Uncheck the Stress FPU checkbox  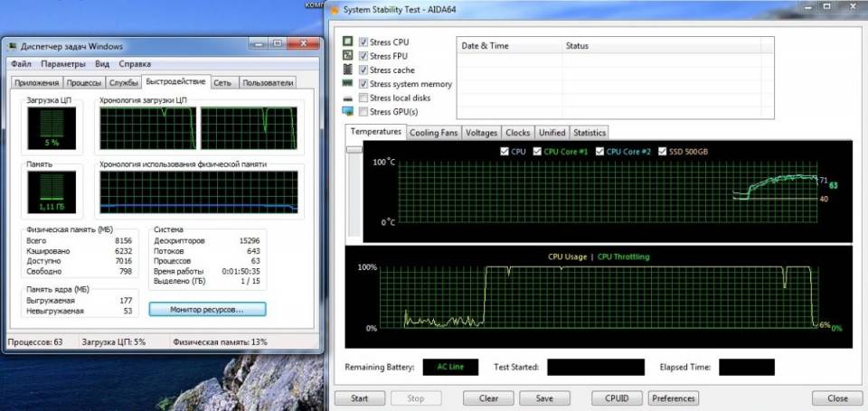click(x=363, y=56)
